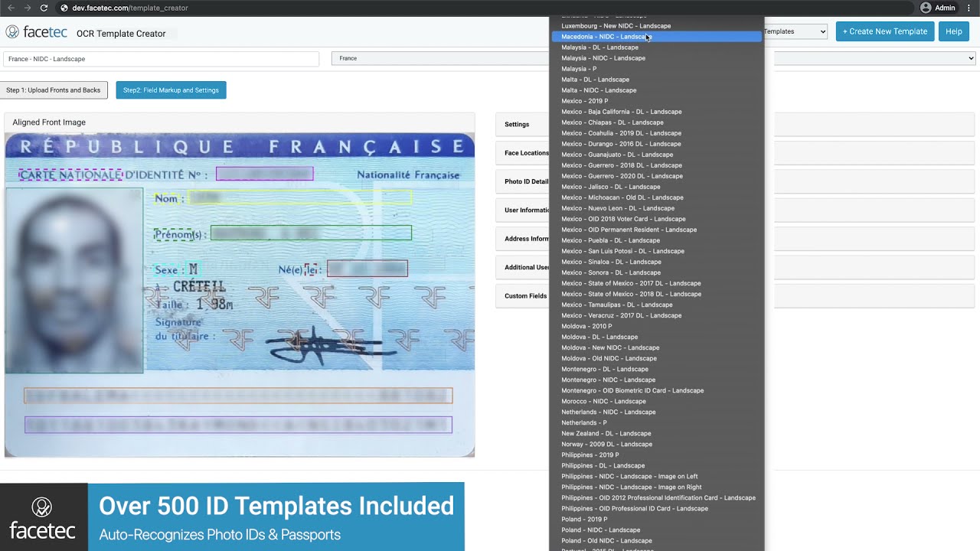Select Mexico - State of Mexico - 2017 DL
The width and height of the screenshot is (980, 551).
point(657,283)
